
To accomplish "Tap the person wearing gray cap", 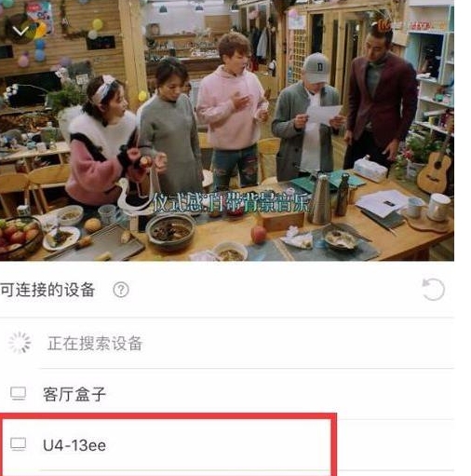I will point(307,118).
